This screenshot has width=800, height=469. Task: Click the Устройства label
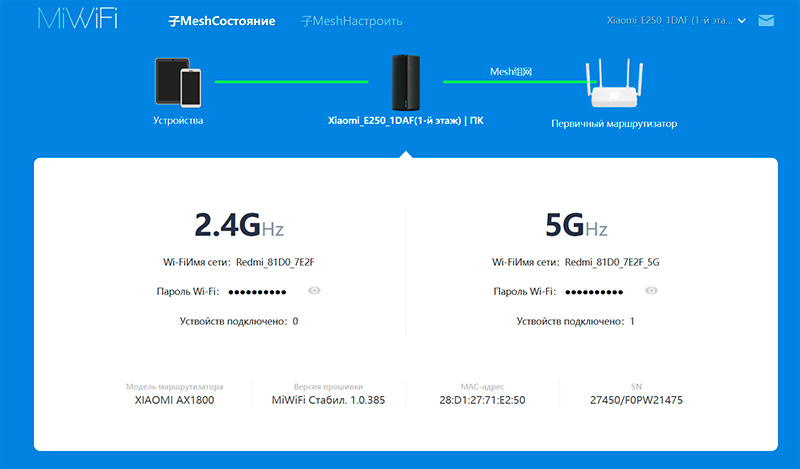178,121
